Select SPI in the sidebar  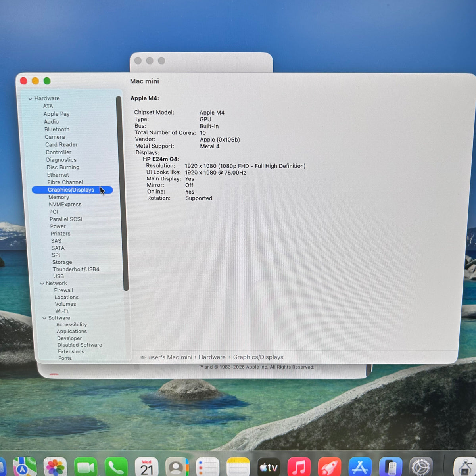(x=56, y=255)
